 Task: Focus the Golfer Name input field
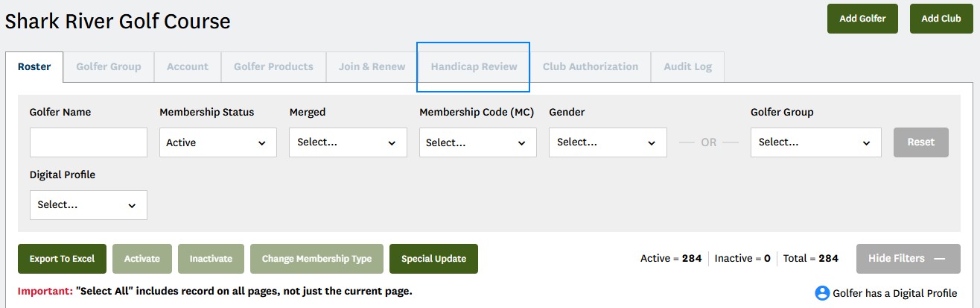pos(89,142)
